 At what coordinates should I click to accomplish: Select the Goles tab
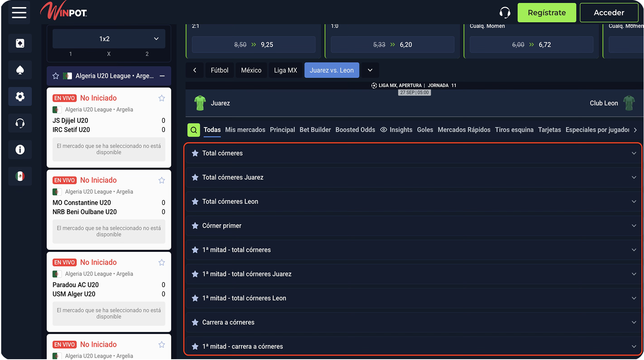[x=425, y=130]
